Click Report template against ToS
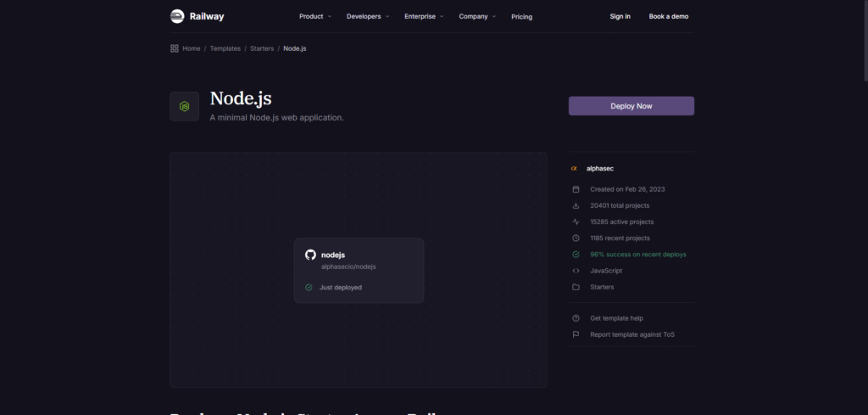This screenshot has height=415, width=868. click(632, 334)
